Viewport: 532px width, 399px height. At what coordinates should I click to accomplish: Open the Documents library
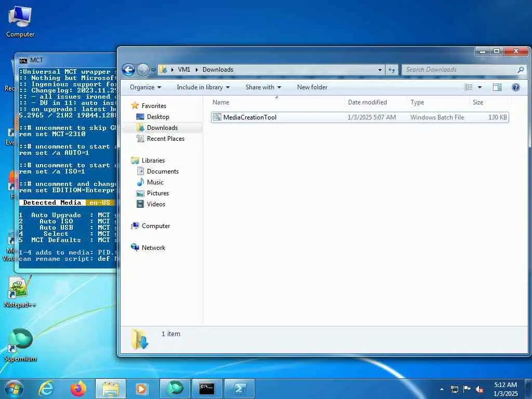pyautogui.click(x=163, y=171)
